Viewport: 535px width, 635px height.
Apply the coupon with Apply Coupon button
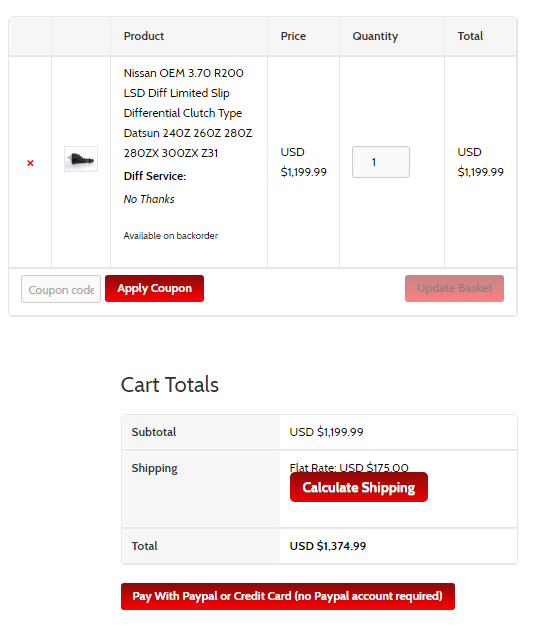click(154, 288)
